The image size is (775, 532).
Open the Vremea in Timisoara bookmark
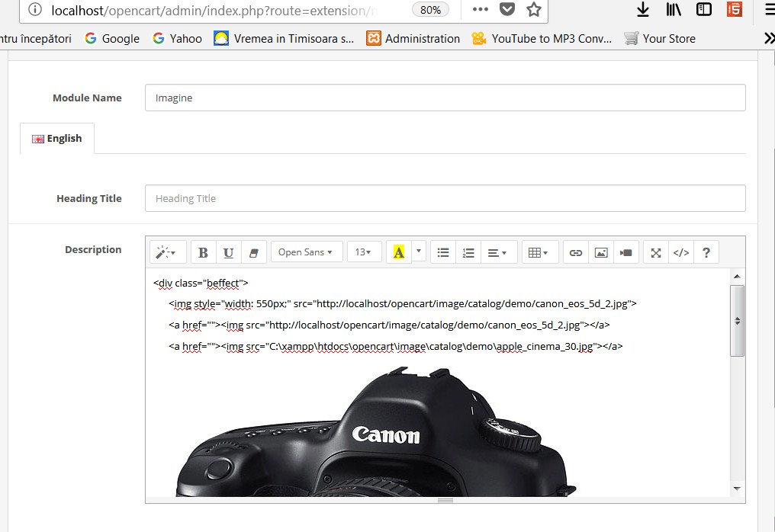(x=284, y=39)
